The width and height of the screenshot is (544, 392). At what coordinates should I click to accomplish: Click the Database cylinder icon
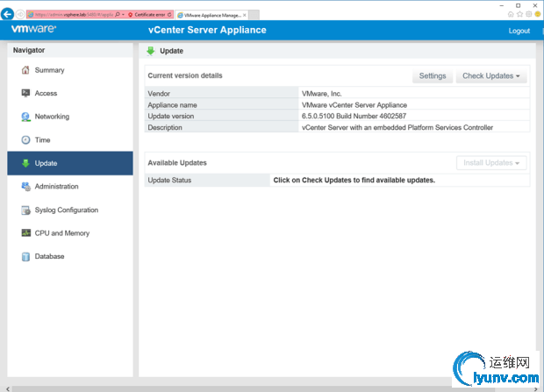click(x=25, y=256)
